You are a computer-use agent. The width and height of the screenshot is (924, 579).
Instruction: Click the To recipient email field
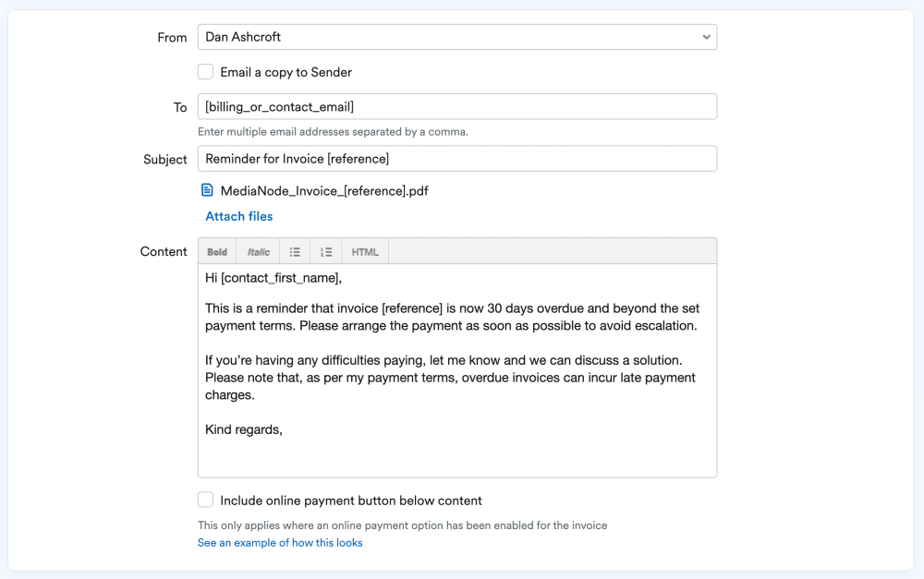pyautogui.click(x=456, y=106)
